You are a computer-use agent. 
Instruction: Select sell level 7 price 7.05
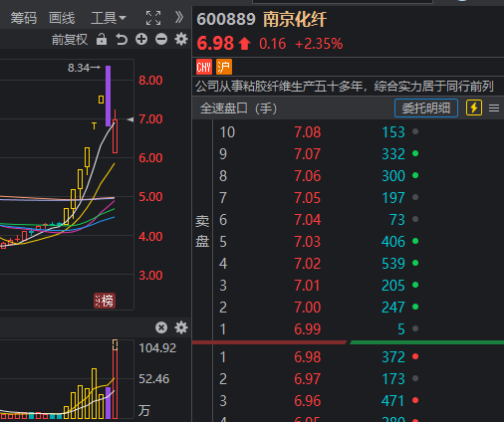tap(308, 198)
